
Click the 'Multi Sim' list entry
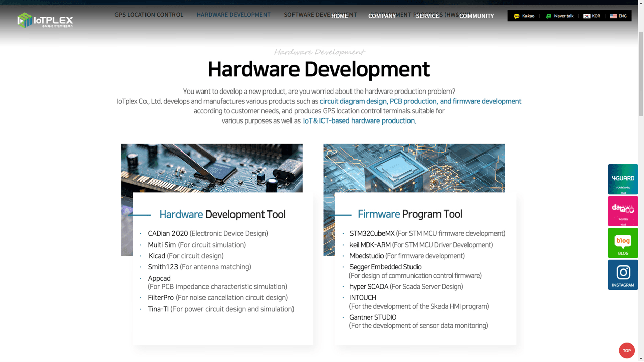pyautogui.click(x=196, y=245)
